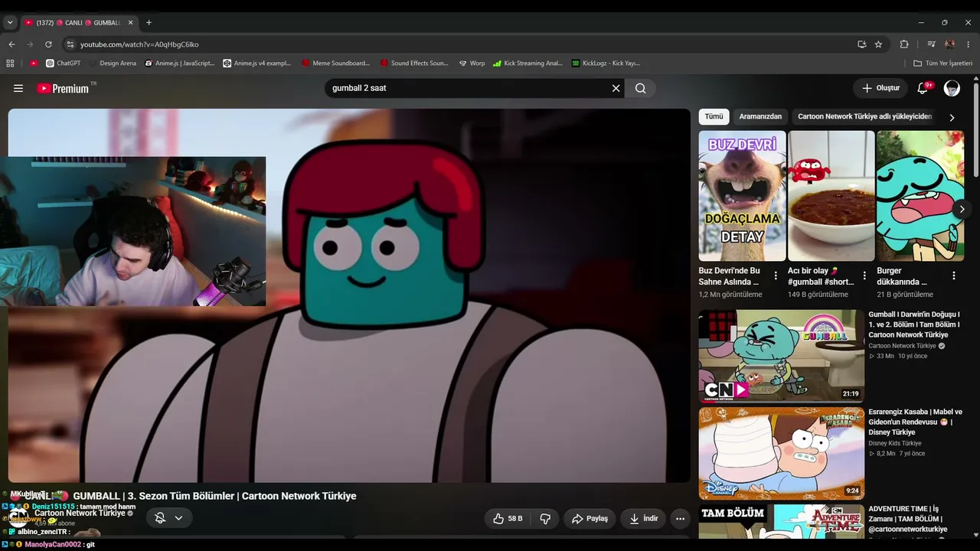This screenshot has height=551, width=980.
Task: Open a new browser tab
Action: tap(149, 23)
